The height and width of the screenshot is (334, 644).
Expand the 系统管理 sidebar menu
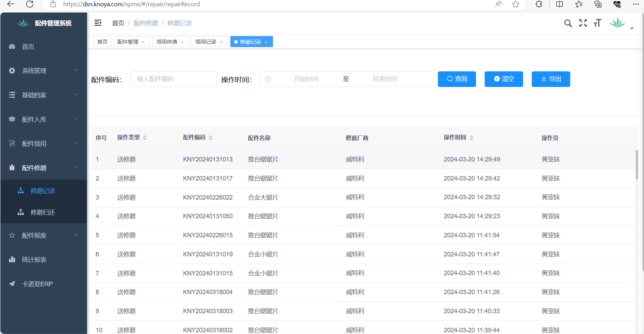pos(44,71)
